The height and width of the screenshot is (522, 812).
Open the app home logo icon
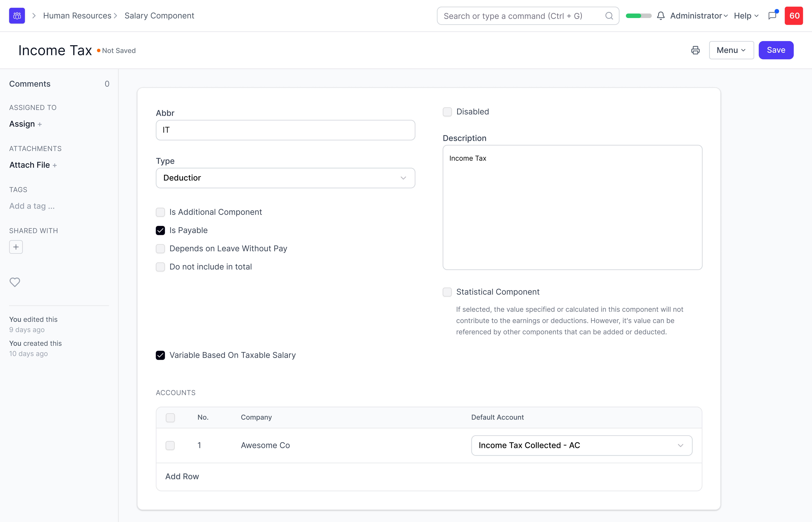[x=17, y=16]
